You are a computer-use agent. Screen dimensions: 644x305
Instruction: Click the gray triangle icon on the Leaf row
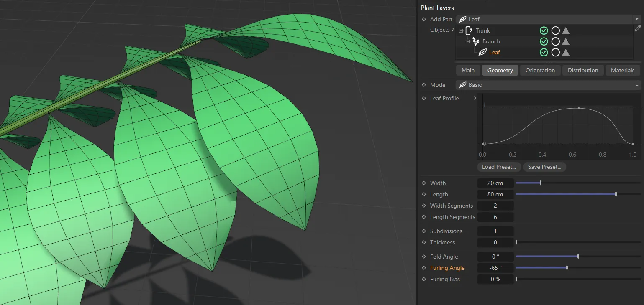pyautogui.click(x=565, y=52)
